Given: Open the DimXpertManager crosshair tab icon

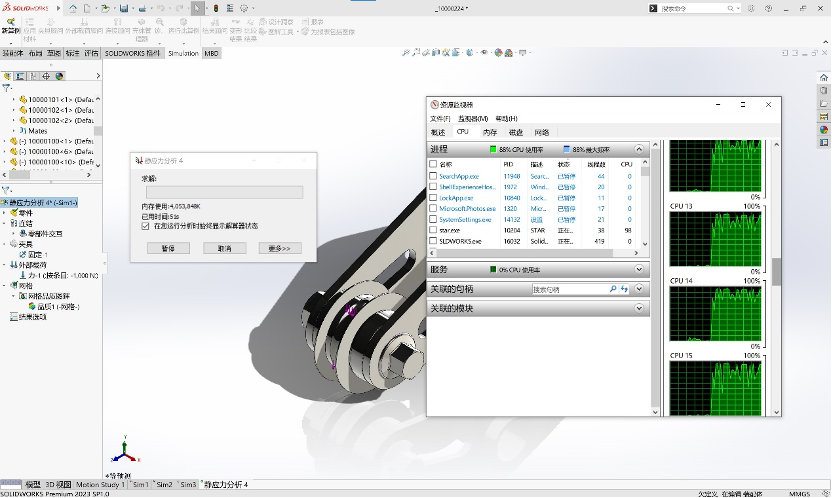Looking at the screenshot, I should tap(46, 76).
